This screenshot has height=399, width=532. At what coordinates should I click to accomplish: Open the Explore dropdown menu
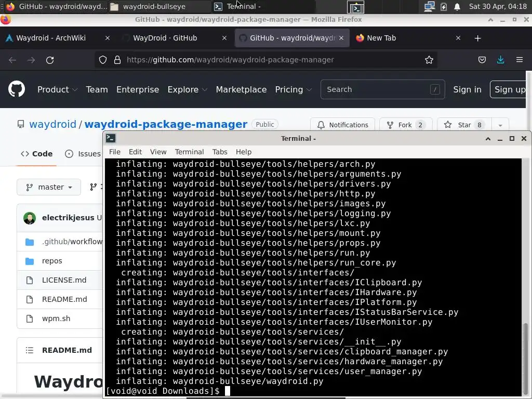[187, 89]
